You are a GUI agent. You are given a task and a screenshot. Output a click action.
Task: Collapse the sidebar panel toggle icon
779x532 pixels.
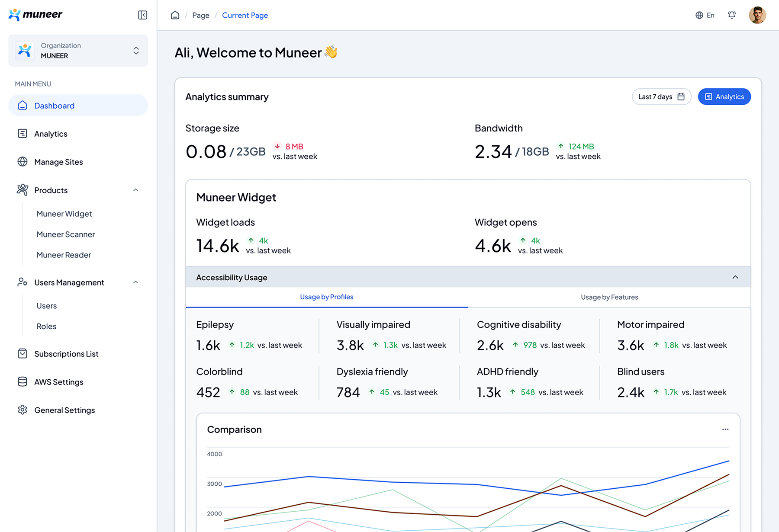click(x=142, y=15)
